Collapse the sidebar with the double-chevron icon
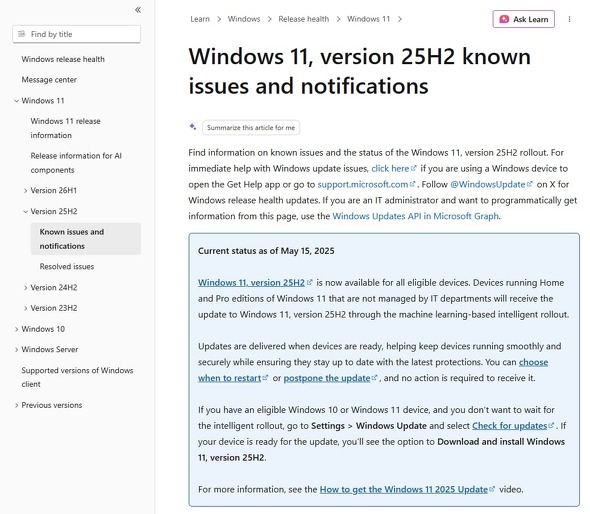The width and height of the screenshot is (590, 514). (x=138, y=10)
